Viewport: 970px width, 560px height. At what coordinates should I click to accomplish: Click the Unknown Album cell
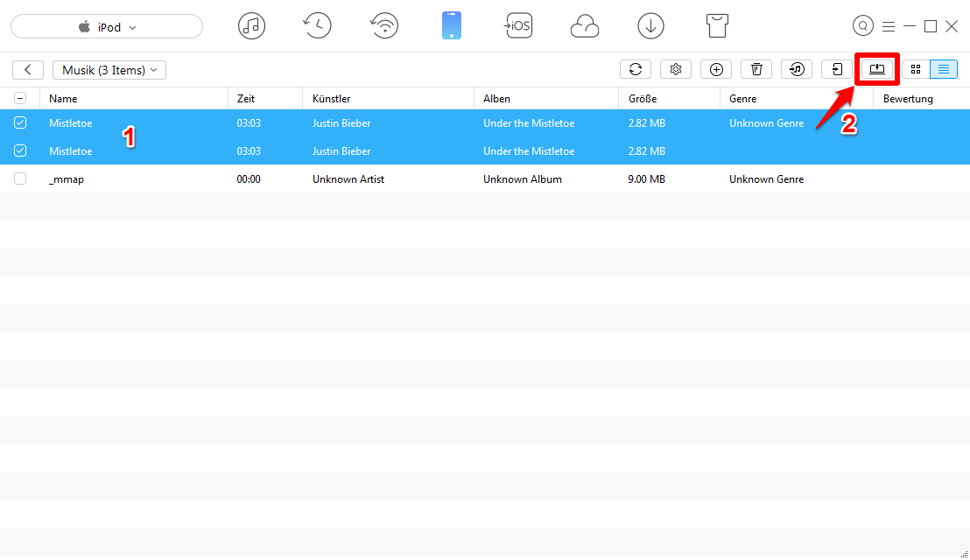pos(522,179)
